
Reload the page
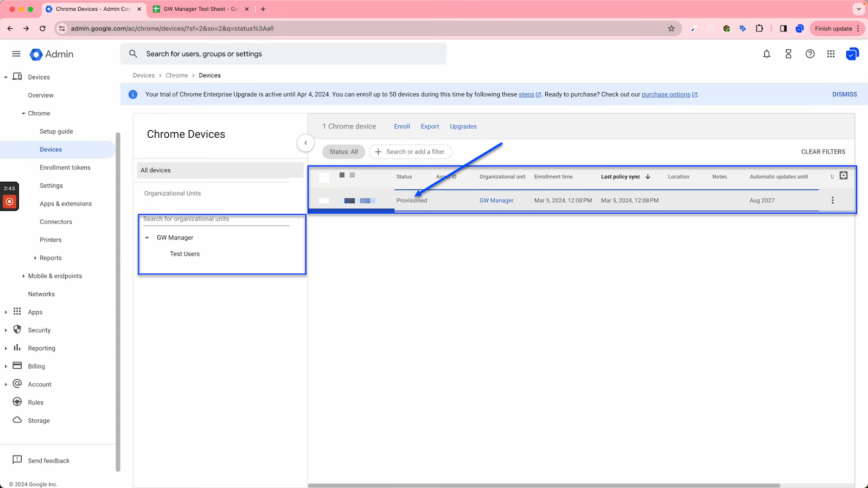42,28
